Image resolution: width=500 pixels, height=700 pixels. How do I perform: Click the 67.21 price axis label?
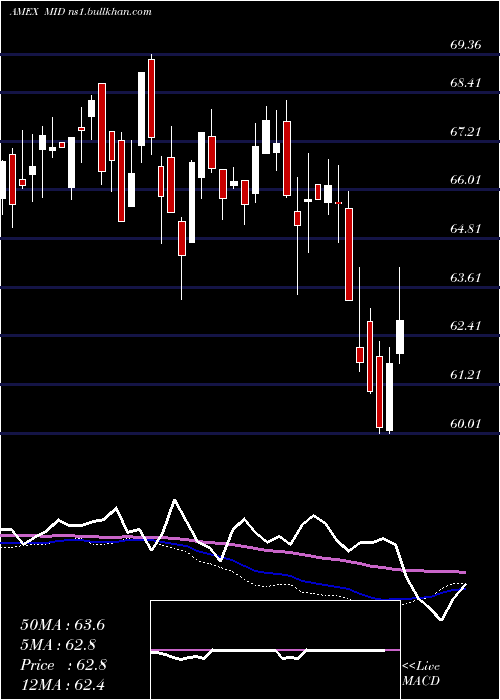coord(466,132)
